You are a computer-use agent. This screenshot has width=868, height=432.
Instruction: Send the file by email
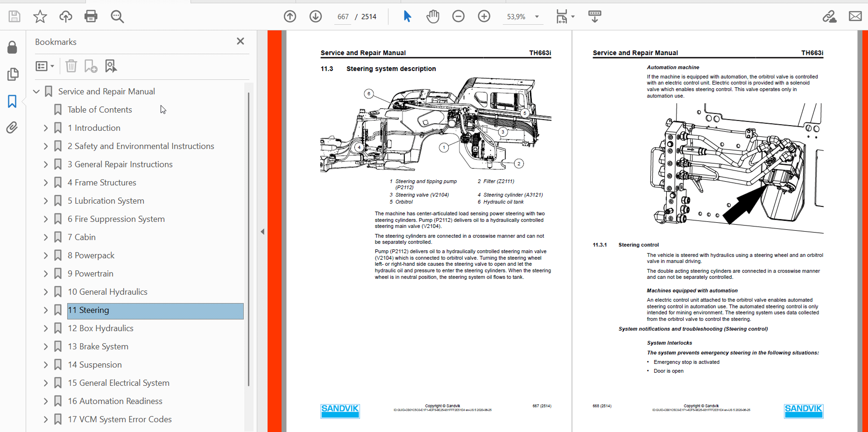(855, 17)
